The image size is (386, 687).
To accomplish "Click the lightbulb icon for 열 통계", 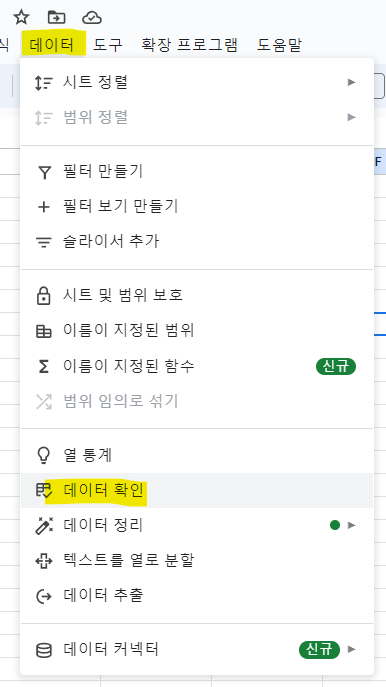I will point(43,455).
